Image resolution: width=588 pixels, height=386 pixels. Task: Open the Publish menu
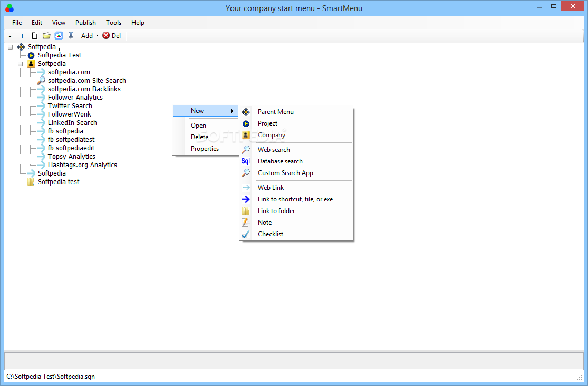[x=85, y=23]
